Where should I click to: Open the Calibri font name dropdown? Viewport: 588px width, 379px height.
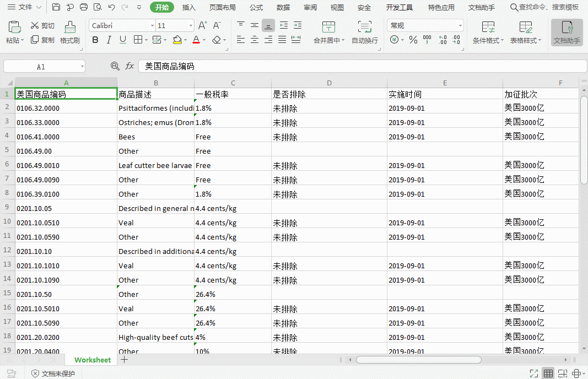152,25
